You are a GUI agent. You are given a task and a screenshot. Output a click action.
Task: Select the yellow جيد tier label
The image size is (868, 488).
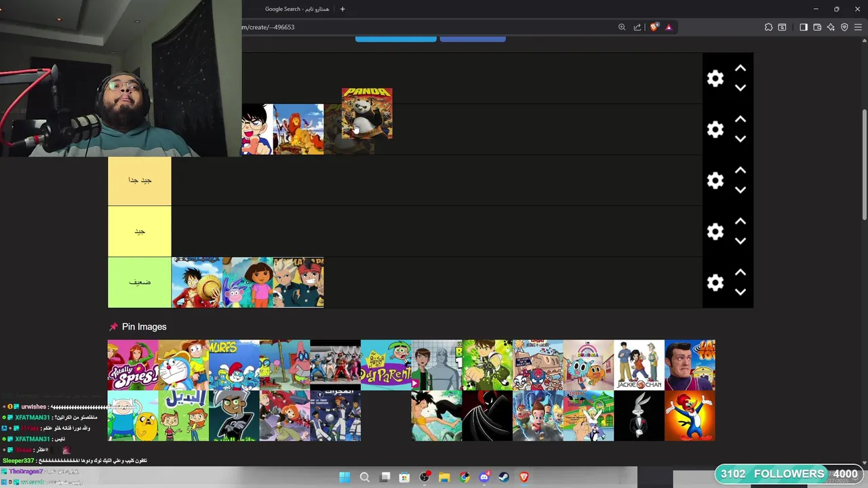140,231
